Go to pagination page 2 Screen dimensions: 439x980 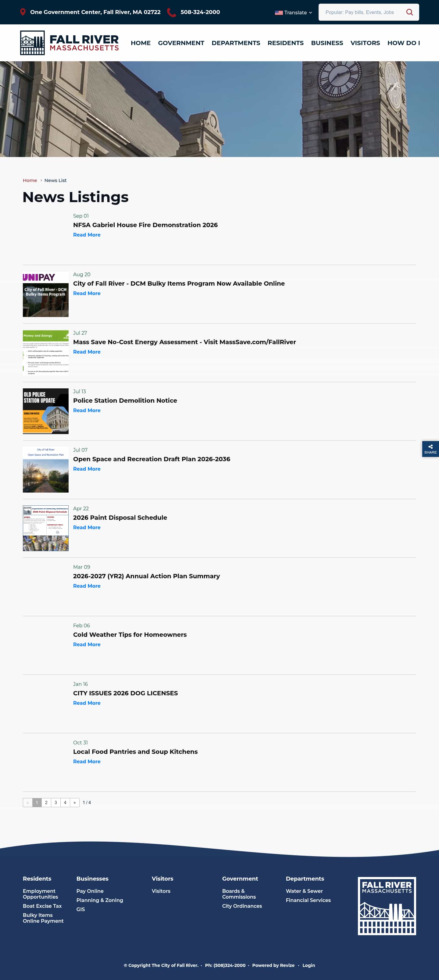(x=46, y=803)
